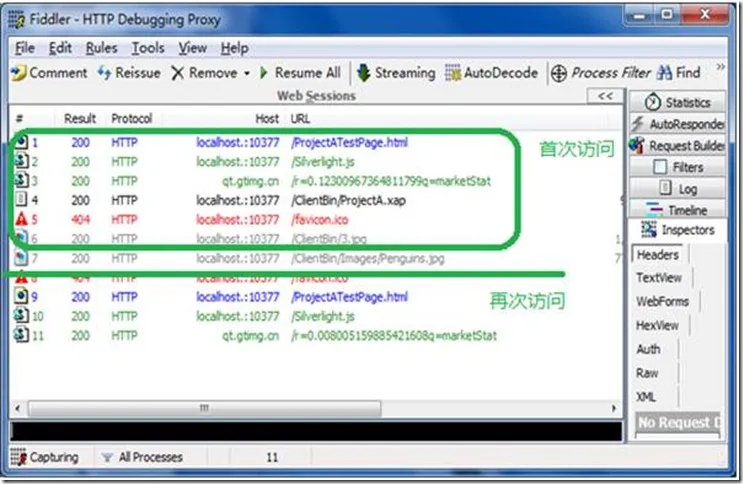The height and width of the screenshot is (484, 743).
Task: Click Resume All play icon
Action: click(x=264, y=73)
